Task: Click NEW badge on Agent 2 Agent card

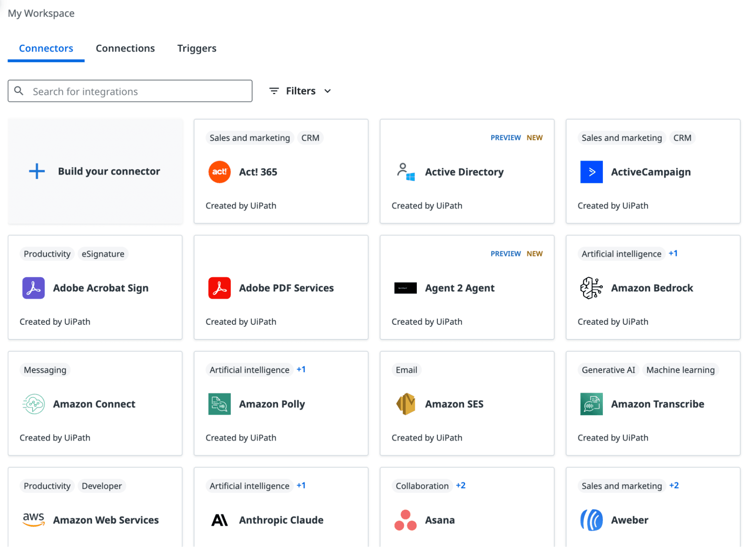Action: pos(534,254)
